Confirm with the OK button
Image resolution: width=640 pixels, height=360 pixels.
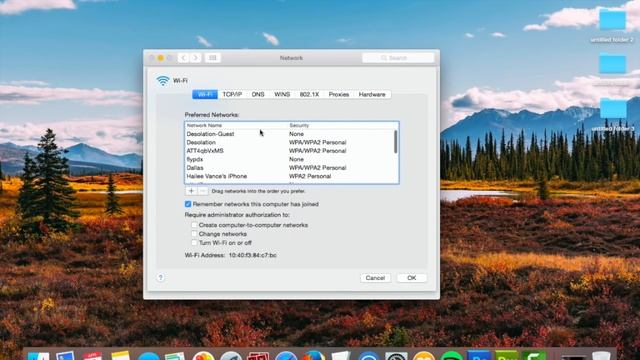click(x=411, y=278)
